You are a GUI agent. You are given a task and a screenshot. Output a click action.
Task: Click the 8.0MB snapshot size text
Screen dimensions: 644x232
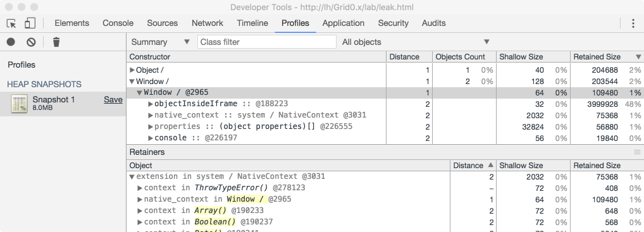tap(42, 108)
